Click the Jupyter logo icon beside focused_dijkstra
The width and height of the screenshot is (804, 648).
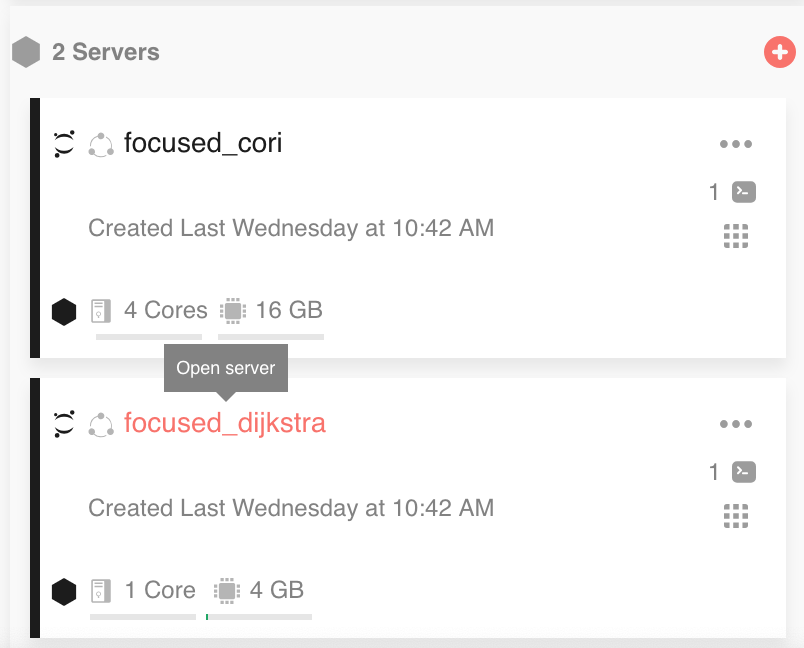click(x=64, y=424)
